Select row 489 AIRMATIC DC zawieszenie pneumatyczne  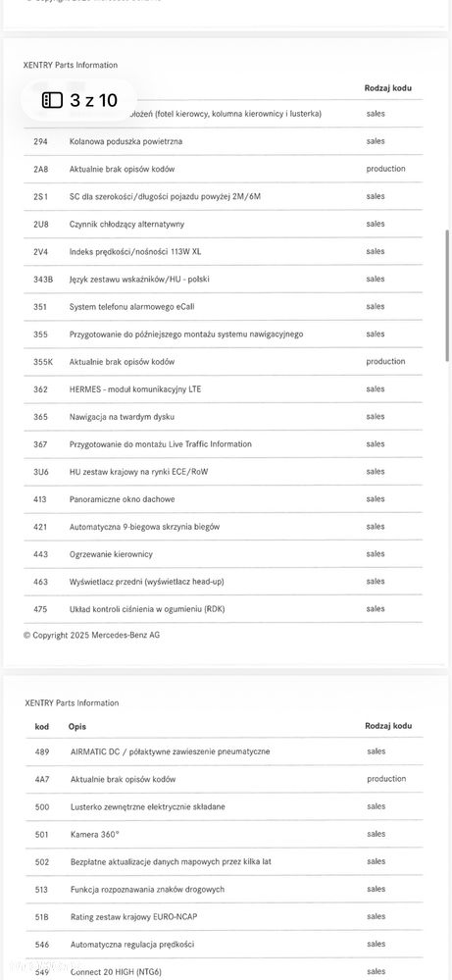coord(225,751)
